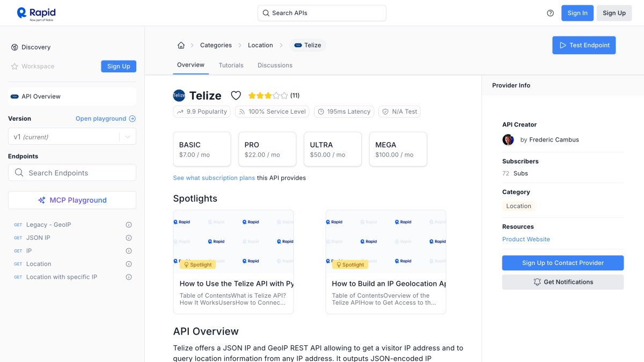Click by Frederic Cambus creator name
This screenshot has width=644, height=362.
[x=550, y=140]
